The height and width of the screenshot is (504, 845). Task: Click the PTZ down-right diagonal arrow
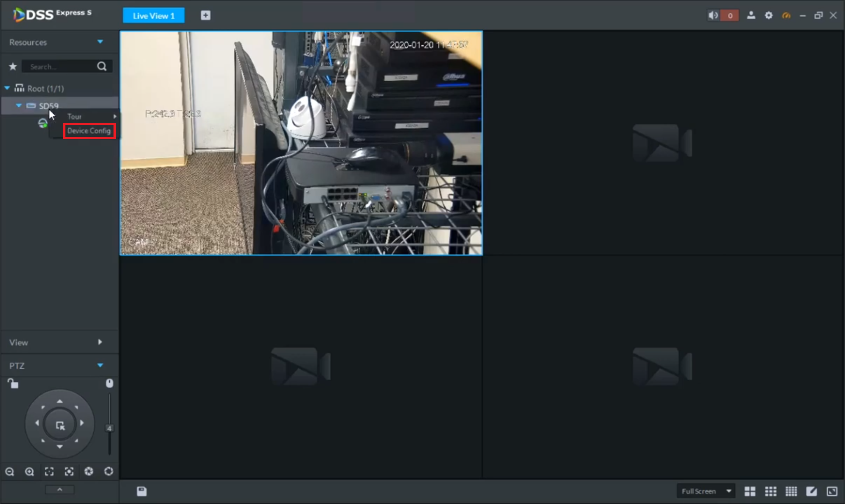(76, 440)
